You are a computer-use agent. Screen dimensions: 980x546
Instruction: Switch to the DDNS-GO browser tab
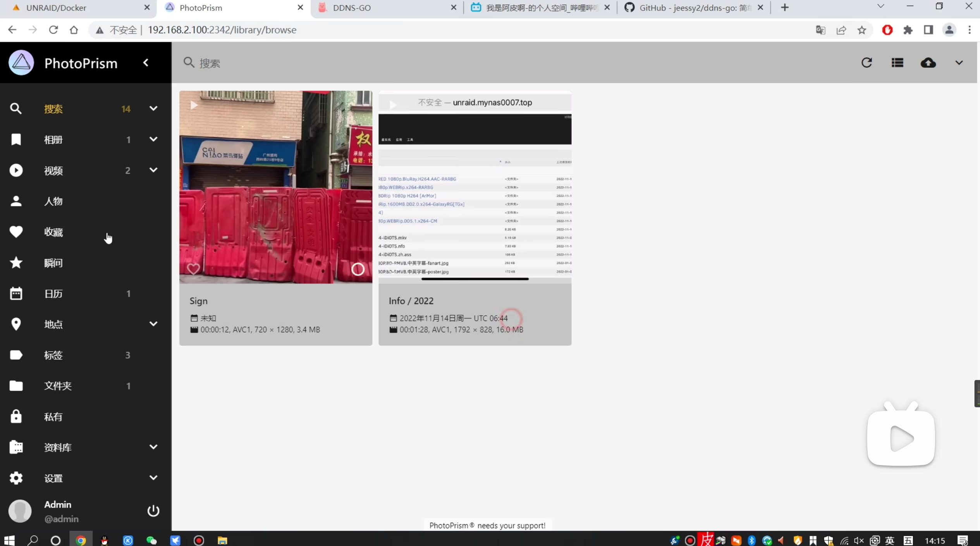coord(352,8)
